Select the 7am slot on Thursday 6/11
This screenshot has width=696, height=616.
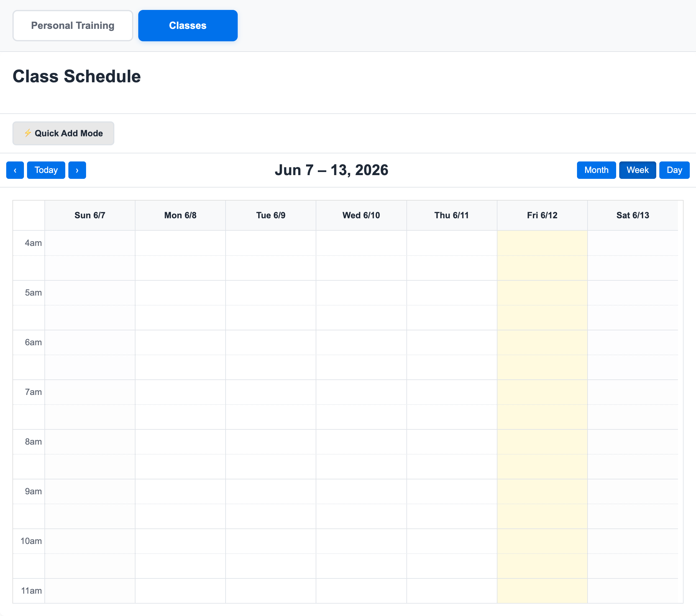point(451,392)
